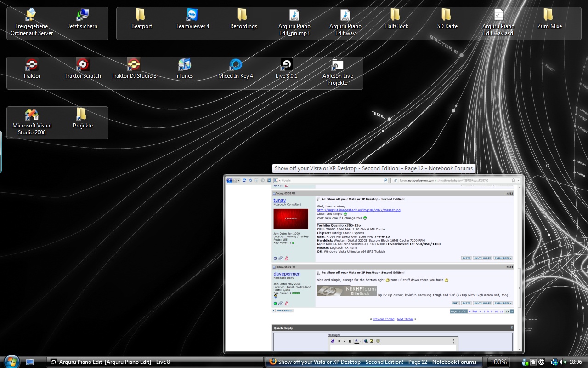The width and height of the screenshot is (588, 368).
Task: Open the Beatport folder
Action: pos(141,19)
